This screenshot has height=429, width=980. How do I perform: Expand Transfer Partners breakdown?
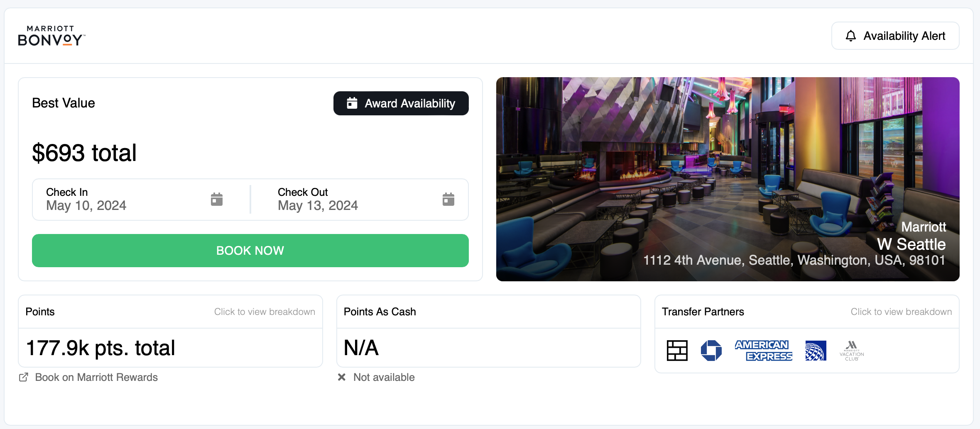(901, 312)
